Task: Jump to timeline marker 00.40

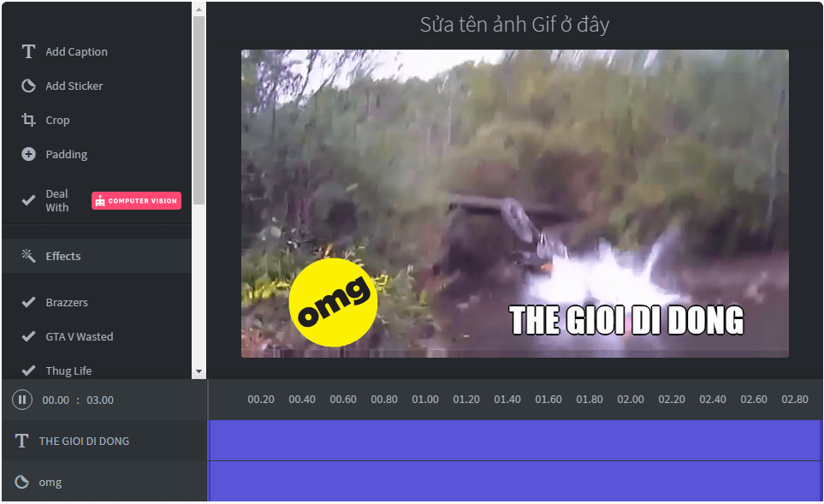Action: point(302,400)
